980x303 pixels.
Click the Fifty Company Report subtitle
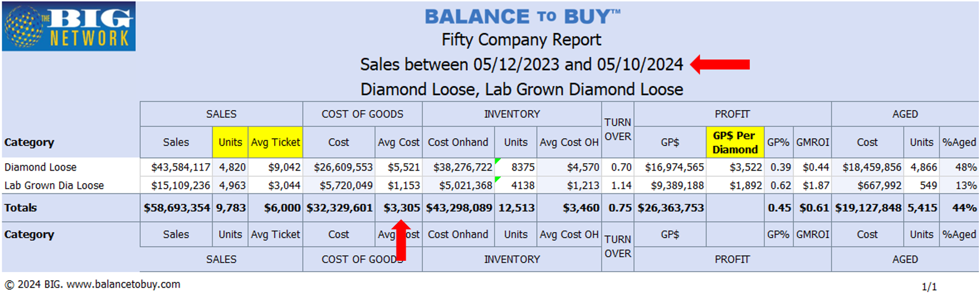pos(521,39)
